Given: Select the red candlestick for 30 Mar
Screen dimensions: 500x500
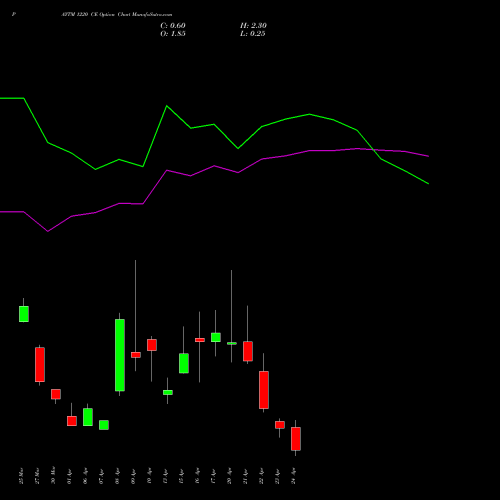Looking at the screenshot, I should 56,394.
